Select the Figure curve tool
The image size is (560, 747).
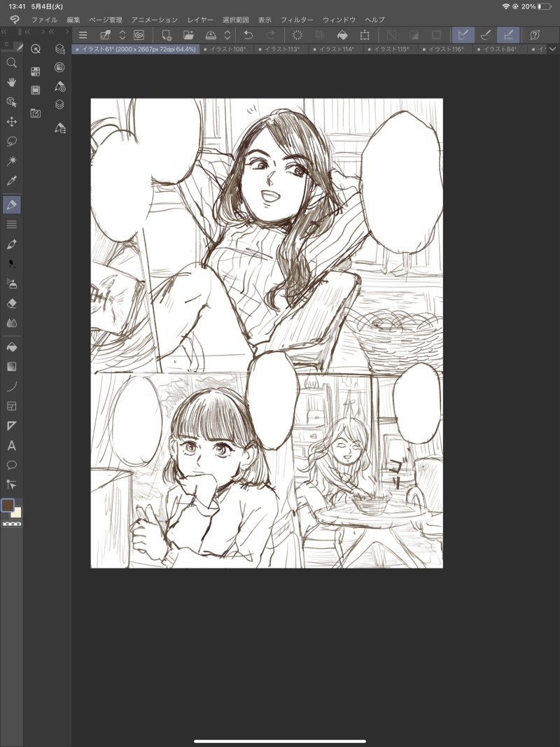11,386
